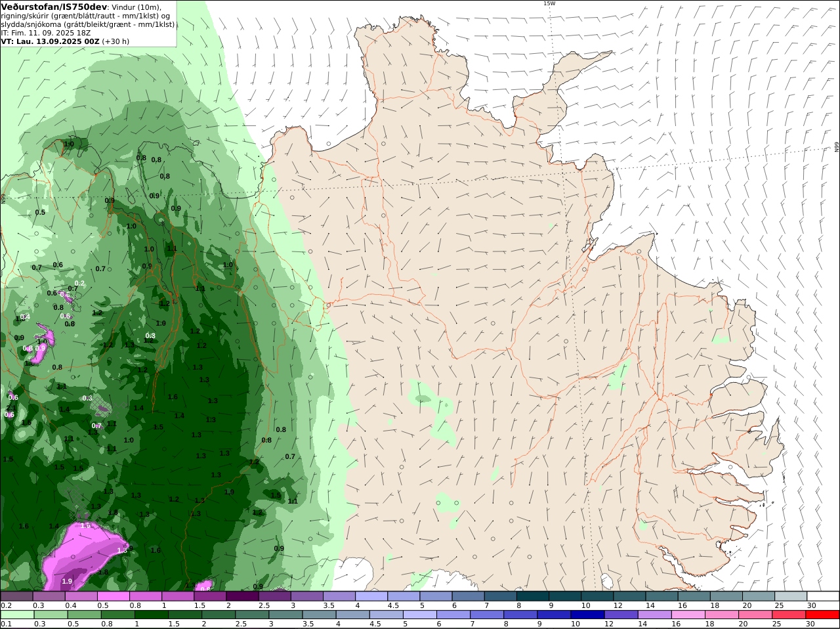Click the 0.5 precipitation value in northwest
Screen dimensions: 840x629
(x=40, y=212)
